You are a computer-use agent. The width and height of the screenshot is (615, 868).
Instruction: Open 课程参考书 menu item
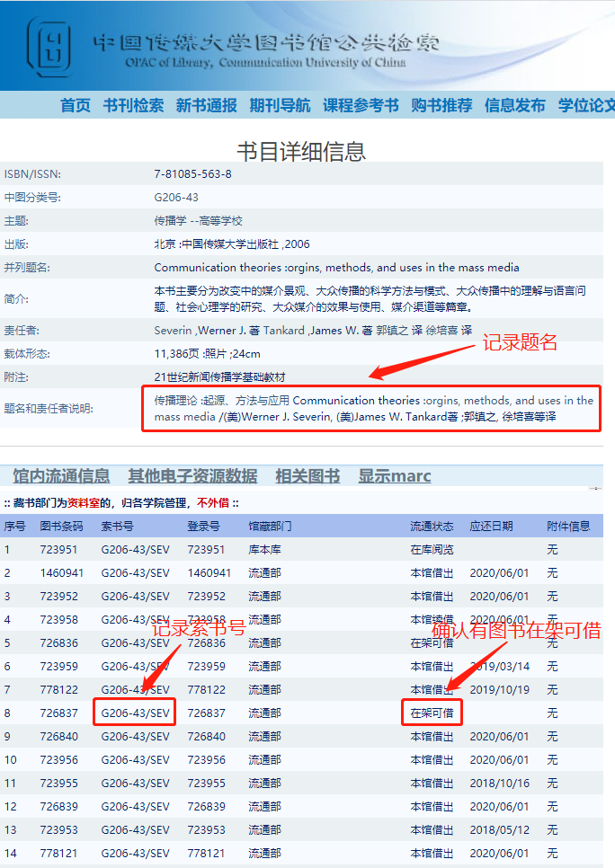click(x=361, y=105)
